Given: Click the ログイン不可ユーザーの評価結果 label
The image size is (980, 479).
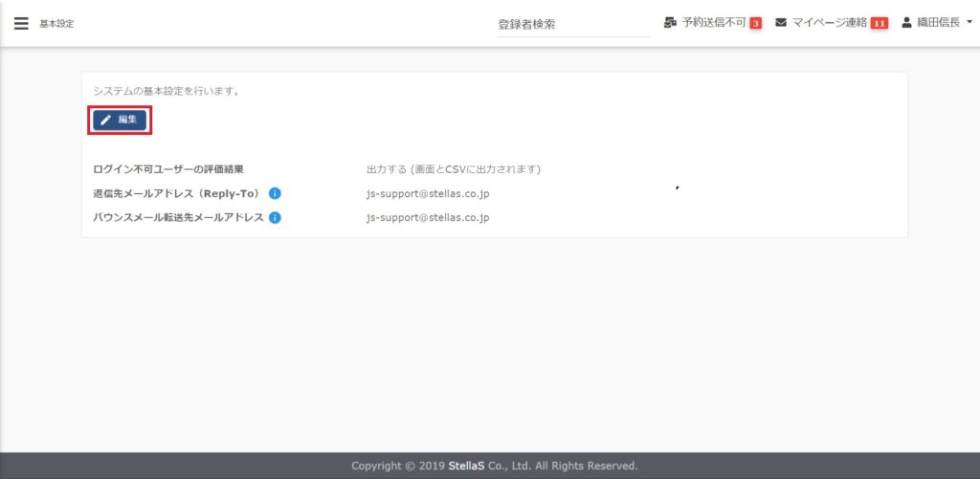Looking at the screenshot, I should 168,169.
